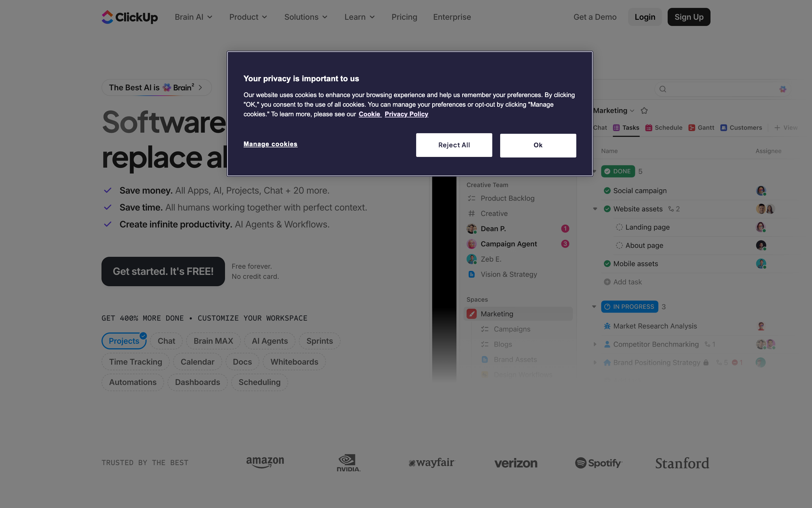Click the Social campaign assignee avatar
Screen dimensions: 812x508
761,190
